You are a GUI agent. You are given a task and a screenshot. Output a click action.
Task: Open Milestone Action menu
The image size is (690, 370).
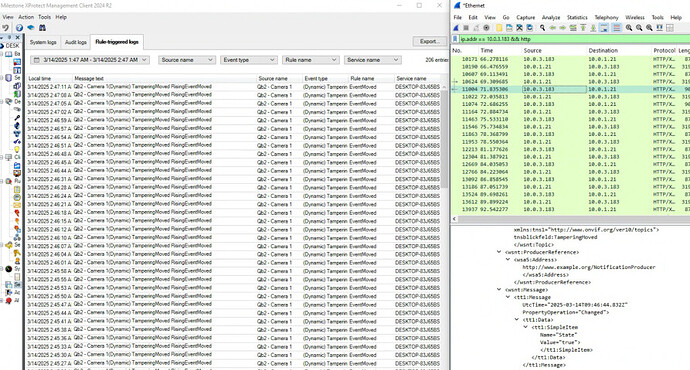coord(26,17)
